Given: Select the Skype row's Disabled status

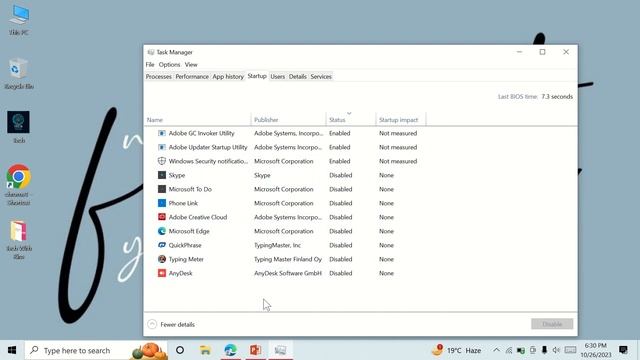Looking at the screenshot, I should tap(340, 175).
